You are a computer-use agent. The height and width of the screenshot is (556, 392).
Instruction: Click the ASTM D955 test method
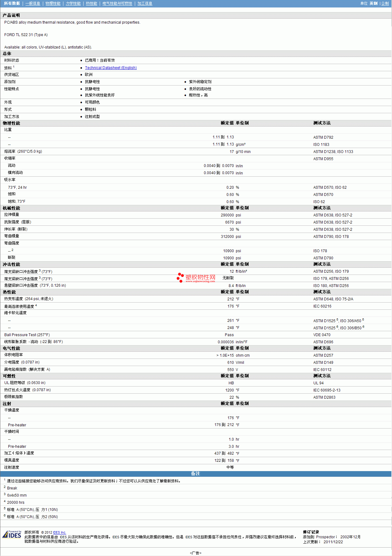tap(323, 159)
